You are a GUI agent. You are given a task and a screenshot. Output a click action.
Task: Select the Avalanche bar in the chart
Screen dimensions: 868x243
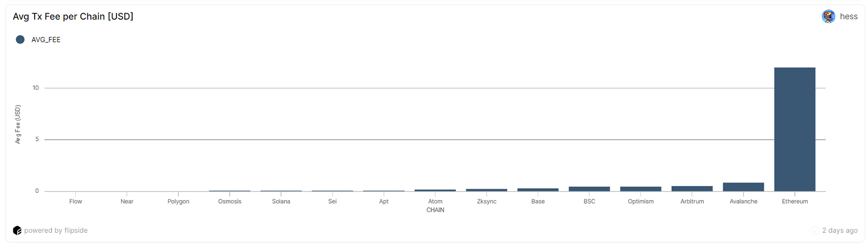tap(743, 187)
